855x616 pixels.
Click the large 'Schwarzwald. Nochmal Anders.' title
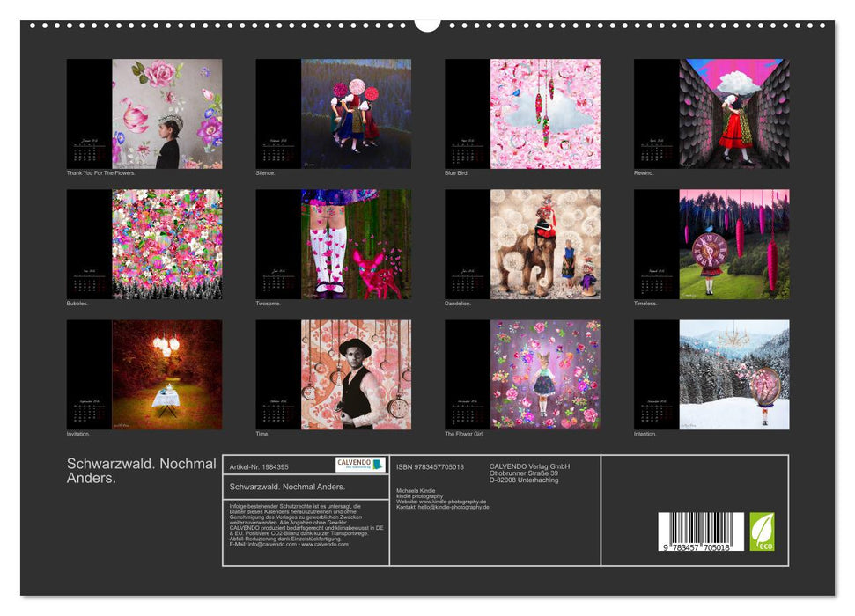[141, 471]
